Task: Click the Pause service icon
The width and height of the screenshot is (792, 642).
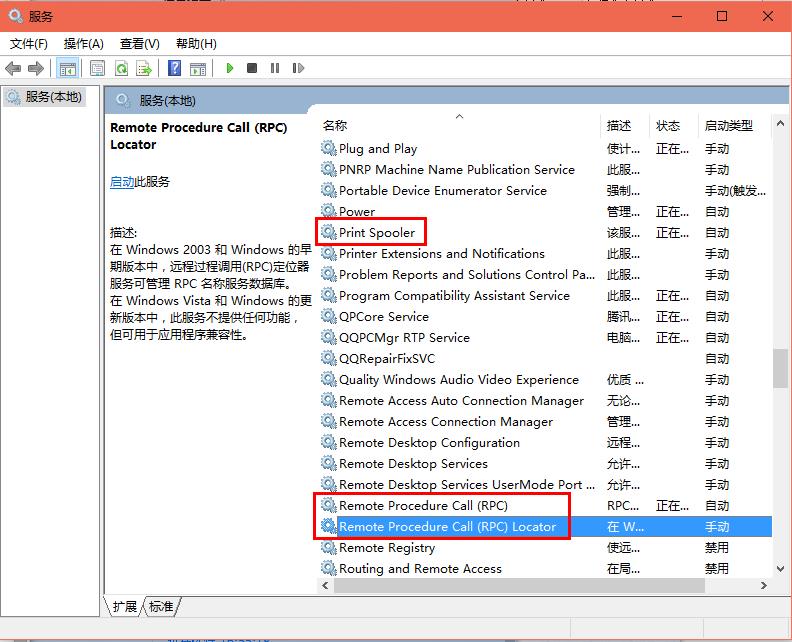Action: click(x=275, y=68)
